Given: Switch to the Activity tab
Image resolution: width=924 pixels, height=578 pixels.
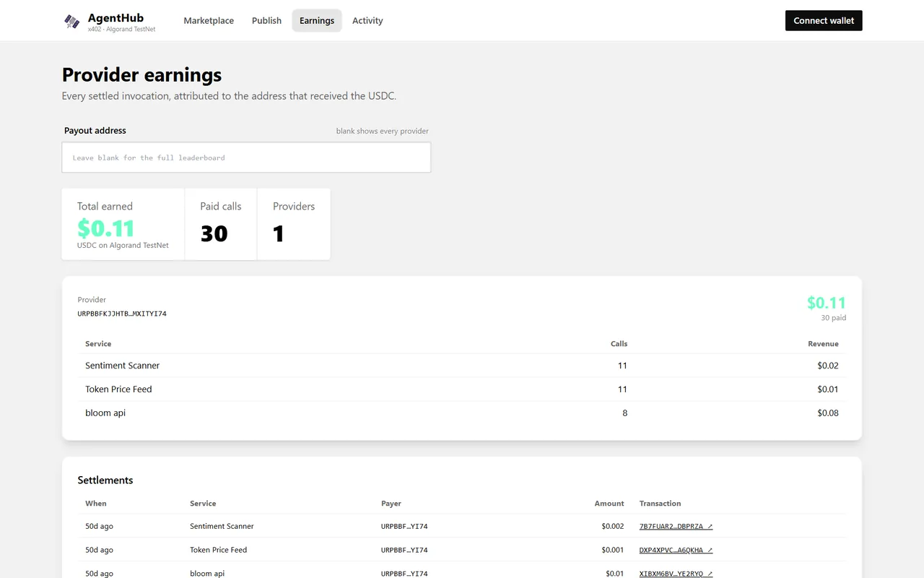Looking at the screenshot, I should click(367, 21).
